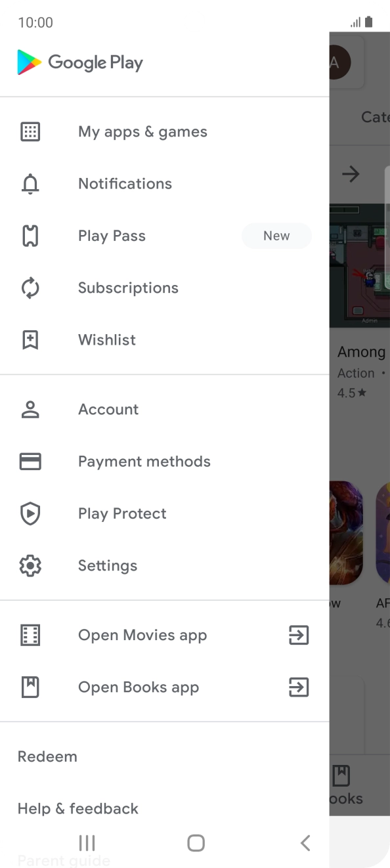Screen dimensions: 390x868
Task: Open Settings via the gear icon
Action: click(x=30, y=565)
